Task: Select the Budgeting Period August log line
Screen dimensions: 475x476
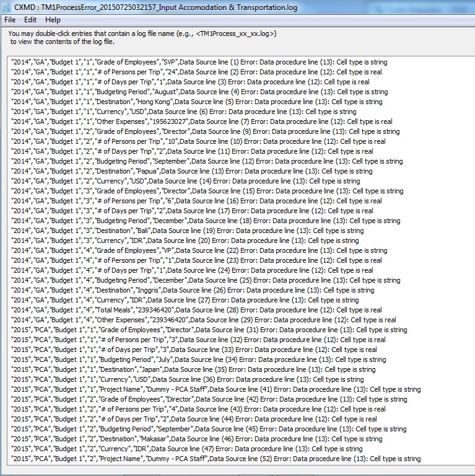Action: pyautogui.click(x=199, y=92)
